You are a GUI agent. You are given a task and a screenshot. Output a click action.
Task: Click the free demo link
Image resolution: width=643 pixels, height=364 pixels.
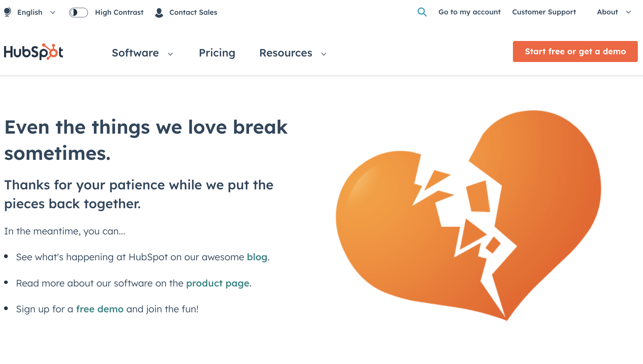[100, 309]
